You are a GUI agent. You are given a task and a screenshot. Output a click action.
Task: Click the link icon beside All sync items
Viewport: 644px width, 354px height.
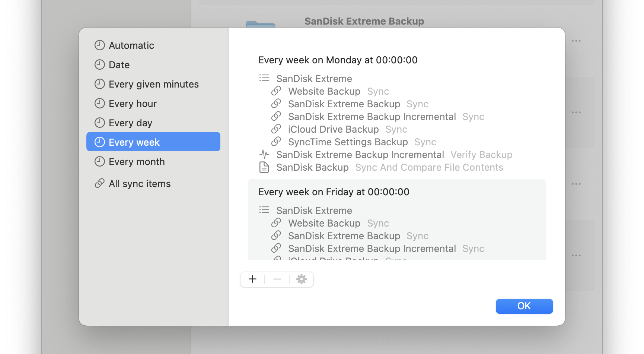(x=99, y=183)
